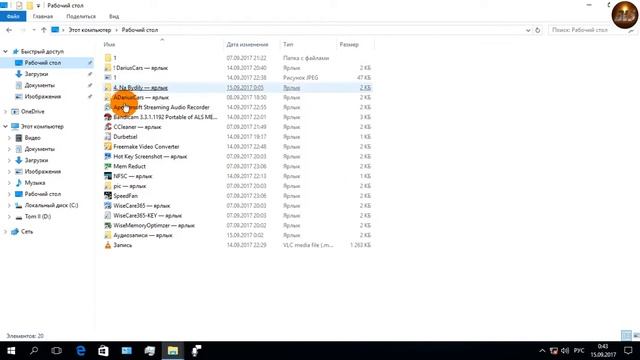The width and height of the screenshot is (640, 360).
Task: Show hidden system tray icons chevron
Action: (542, 351)
